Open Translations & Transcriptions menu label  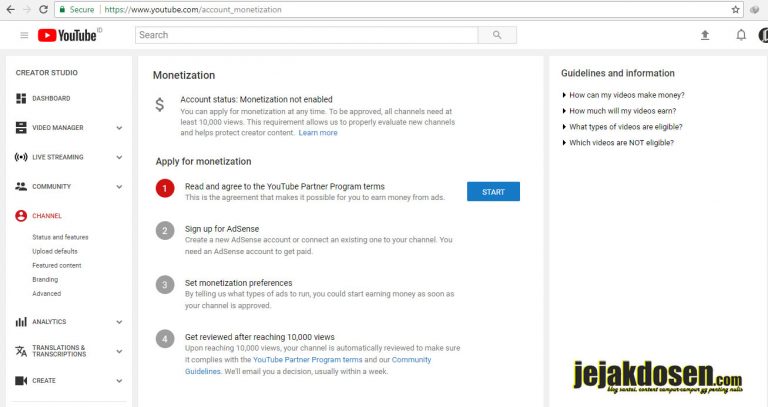[x=59, y=351]
